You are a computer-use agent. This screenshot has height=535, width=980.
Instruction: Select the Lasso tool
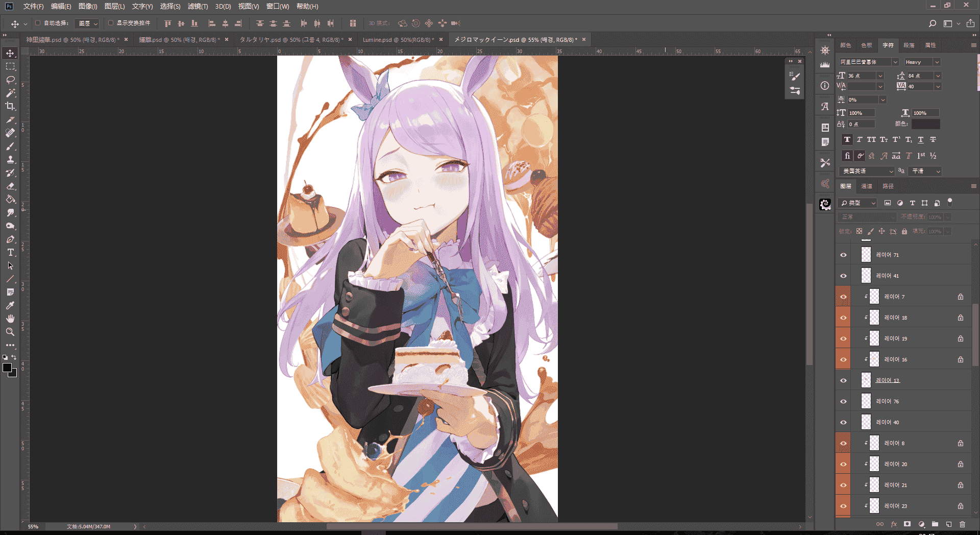10,80
